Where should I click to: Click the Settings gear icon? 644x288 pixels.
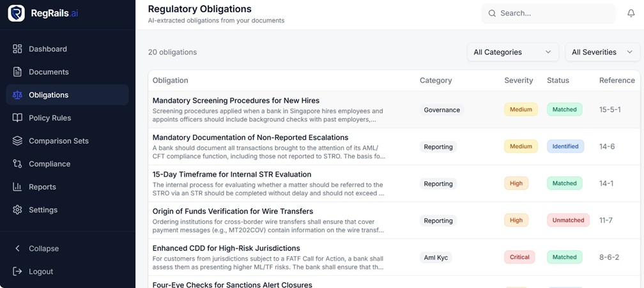(x=17, y=209)
